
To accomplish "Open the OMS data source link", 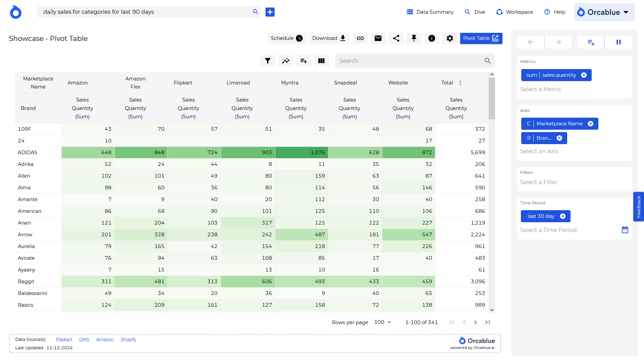I will tap(84, 339).
